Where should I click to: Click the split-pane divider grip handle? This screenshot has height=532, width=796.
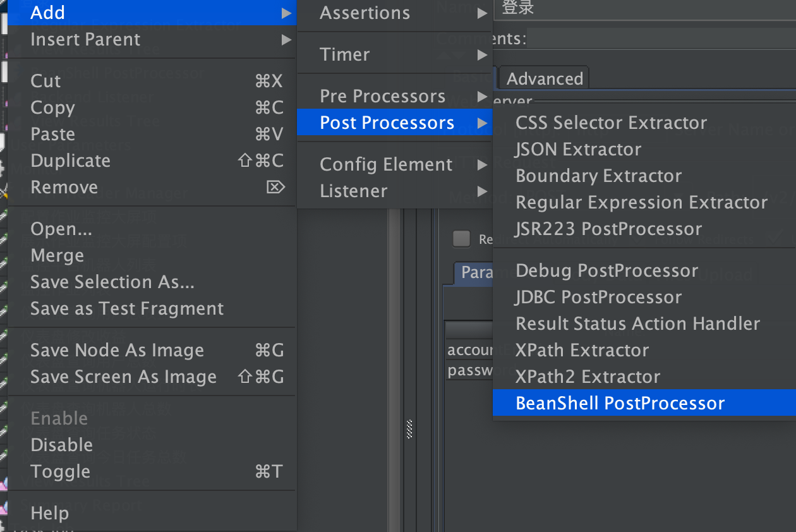409,430
